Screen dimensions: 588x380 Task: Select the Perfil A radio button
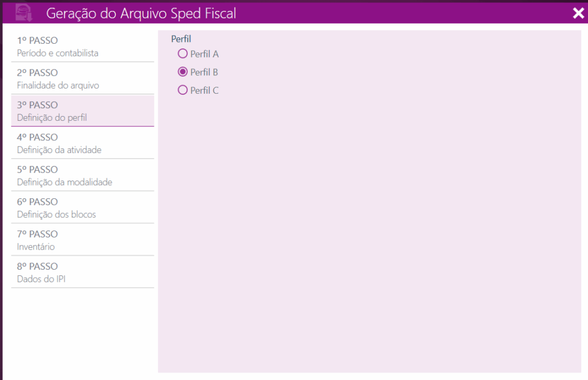[x=183, y=54]
